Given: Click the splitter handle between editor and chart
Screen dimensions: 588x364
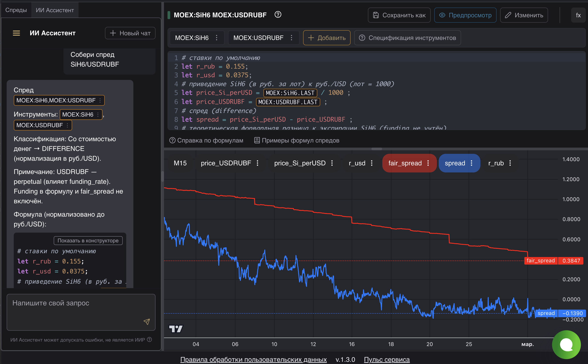Looking at the screenshot, I should 377,149.
